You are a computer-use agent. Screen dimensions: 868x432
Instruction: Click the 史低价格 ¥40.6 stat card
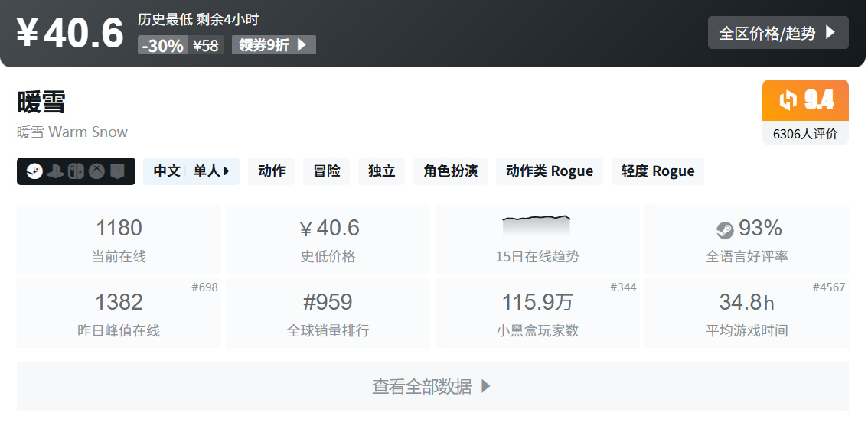(328, 239)
